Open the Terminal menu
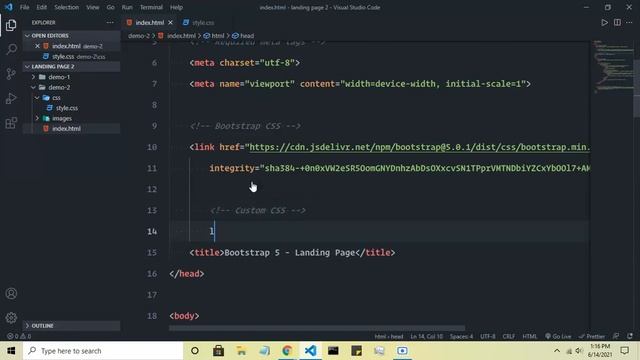Screen dimensions: 640x360 pos(151,7)
